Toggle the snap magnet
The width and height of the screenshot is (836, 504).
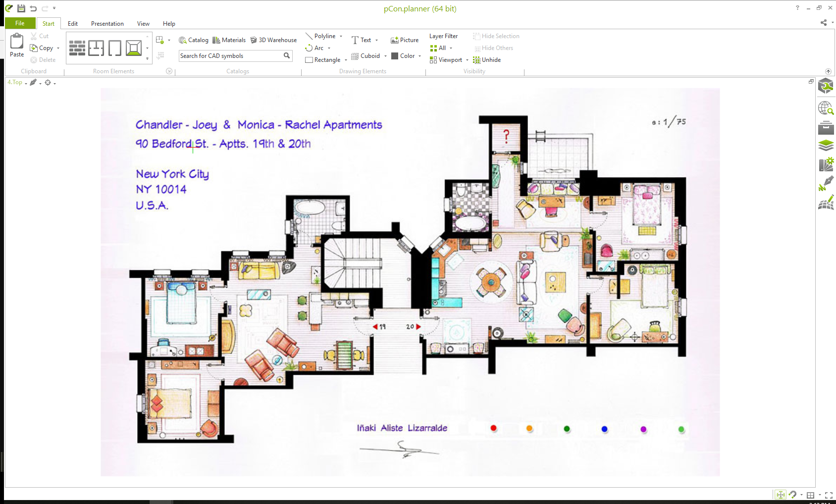793,495
